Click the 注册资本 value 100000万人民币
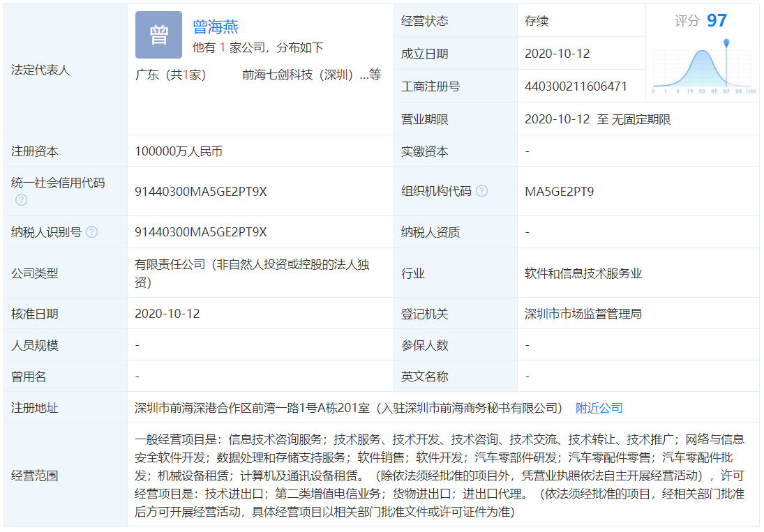 tap(179, 151)
